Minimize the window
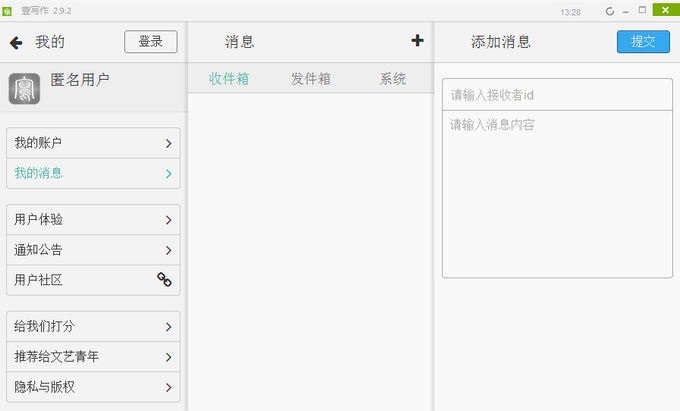This screenshot has height=411, width=680. click(x=626, y=12)
